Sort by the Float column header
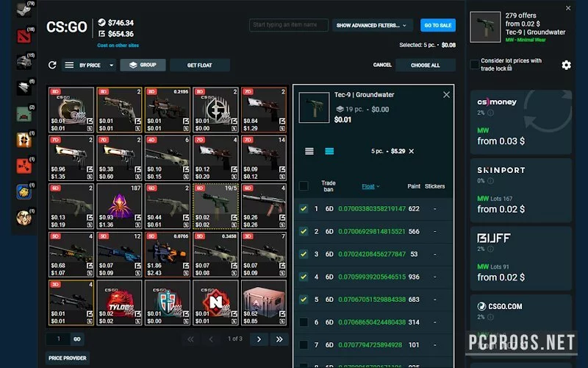This screenshot has width=588, height=368. point(370,186)
